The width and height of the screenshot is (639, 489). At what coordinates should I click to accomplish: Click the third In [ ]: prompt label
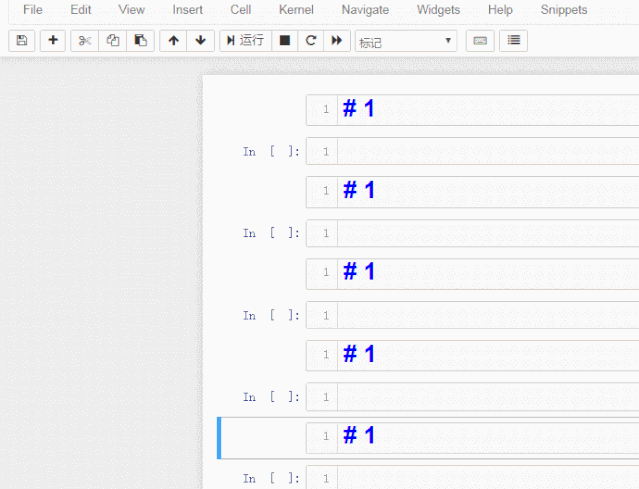[x=271, y=315]
